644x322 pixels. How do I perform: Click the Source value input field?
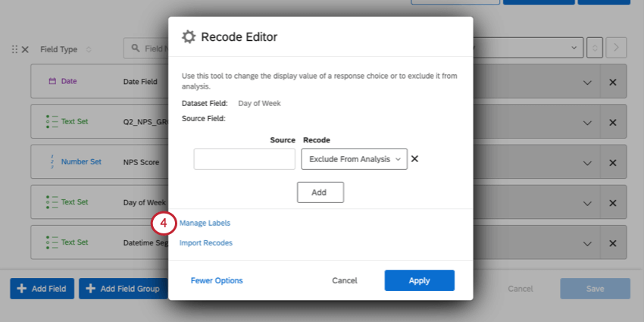click(245, 159)
